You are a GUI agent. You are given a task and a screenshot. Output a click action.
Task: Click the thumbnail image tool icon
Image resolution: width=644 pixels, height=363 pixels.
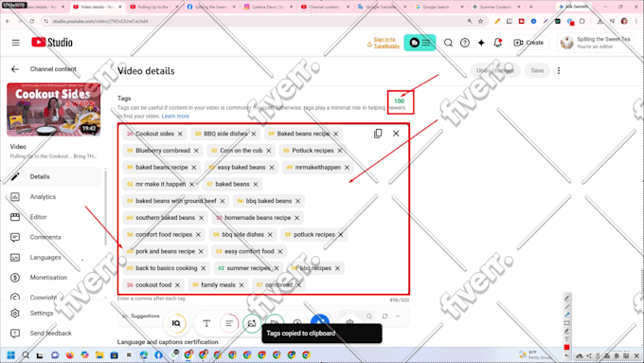[252, 324]
